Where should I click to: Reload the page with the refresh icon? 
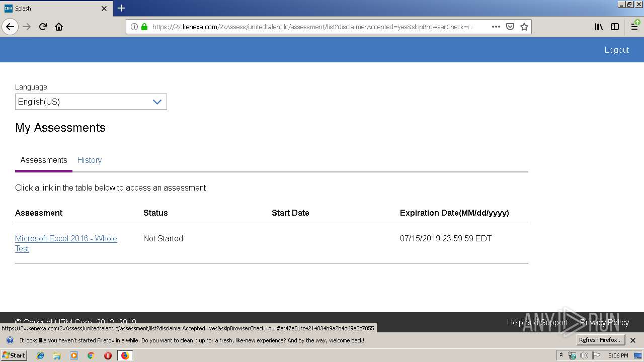pyautogui.click(x=43, y=27)
